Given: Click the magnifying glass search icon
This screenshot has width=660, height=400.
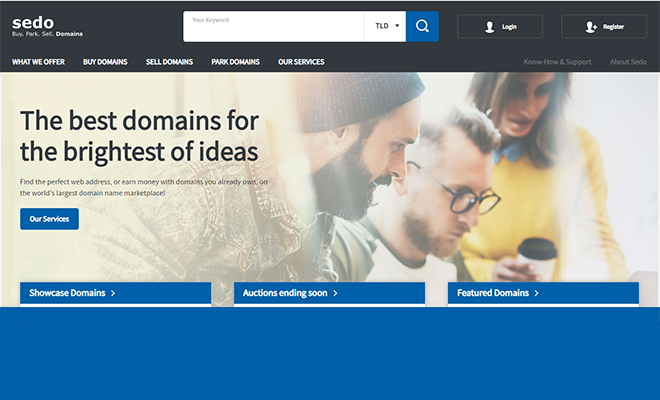Looking at the screenshot, I should click(x=422, y=26).
